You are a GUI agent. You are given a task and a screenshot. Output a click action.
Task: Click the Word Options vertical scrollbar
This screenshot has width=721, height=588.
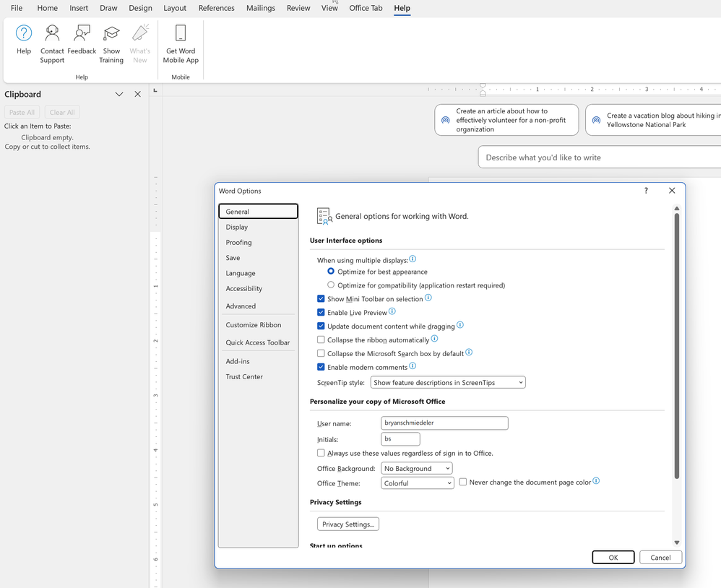click(x=677, y=347)
